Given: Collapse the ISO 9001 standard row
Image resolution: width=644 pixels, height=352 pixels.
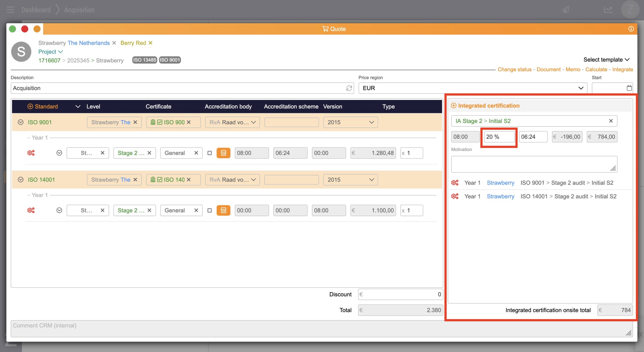Looking at the screenshot, I should pyautogui.click(x=21, y=122).
